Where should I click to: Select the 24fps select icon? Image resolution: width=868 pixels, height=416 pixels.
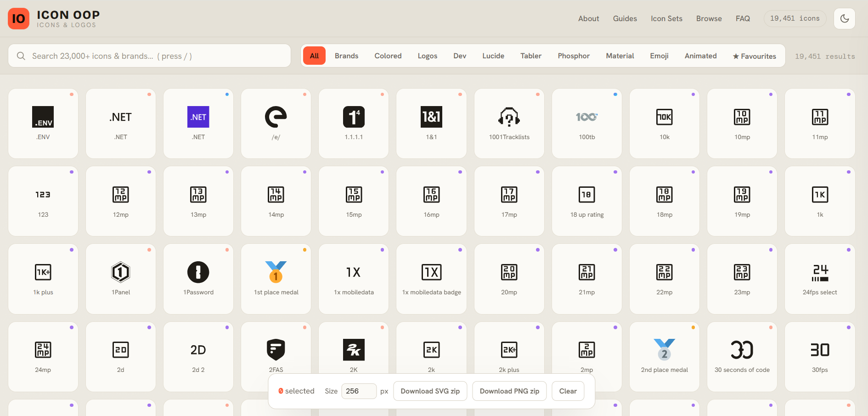click(x=820, y=279)
